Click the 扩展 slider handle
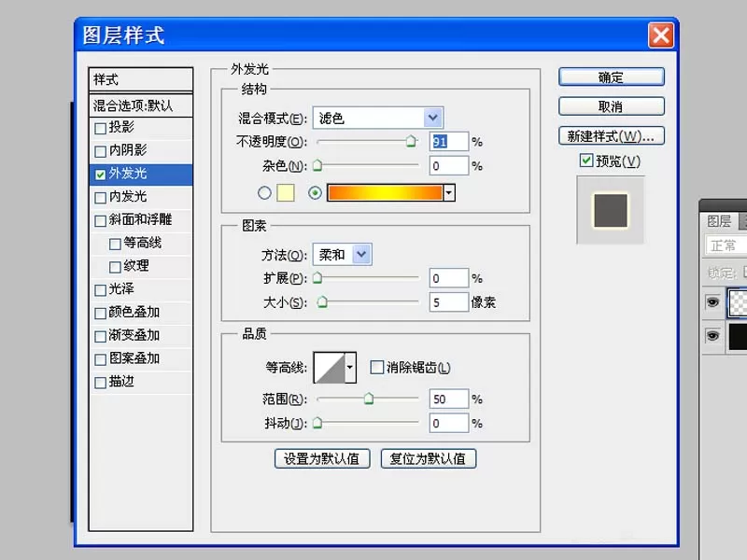The image size is (747, 560). (317, 278)
